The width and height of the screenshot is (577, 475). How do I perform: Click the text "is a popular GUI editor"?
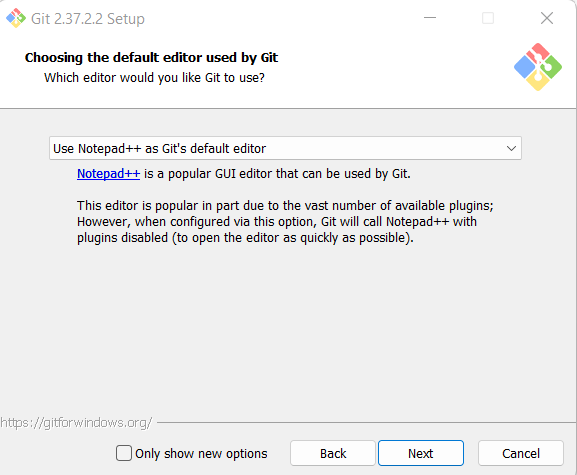coord(207,173)
